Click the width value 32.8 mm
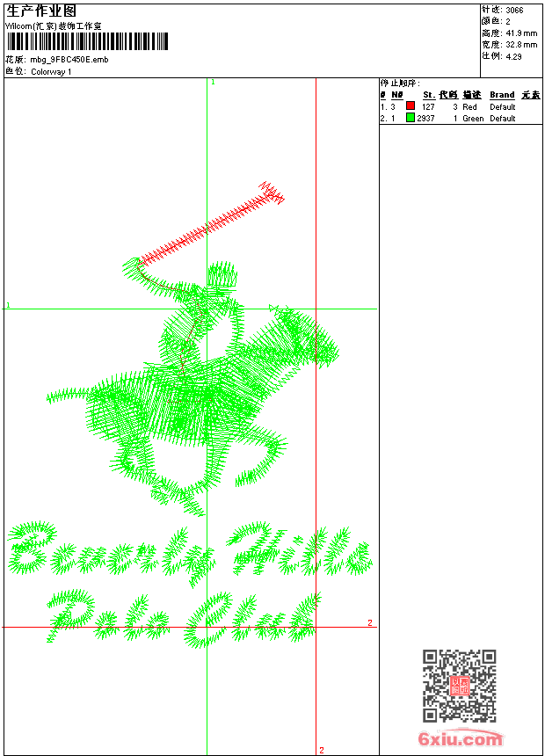 point(521,45)
